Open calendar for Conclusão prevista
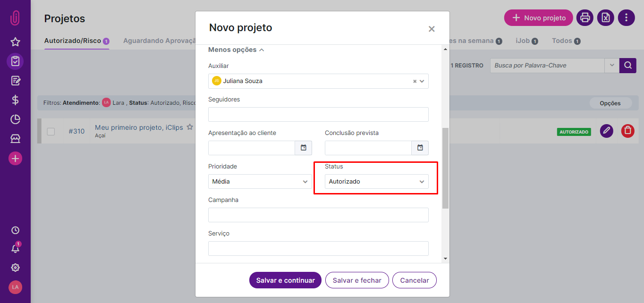The width and height of the screenshot is (644, 303). [420, 148]
